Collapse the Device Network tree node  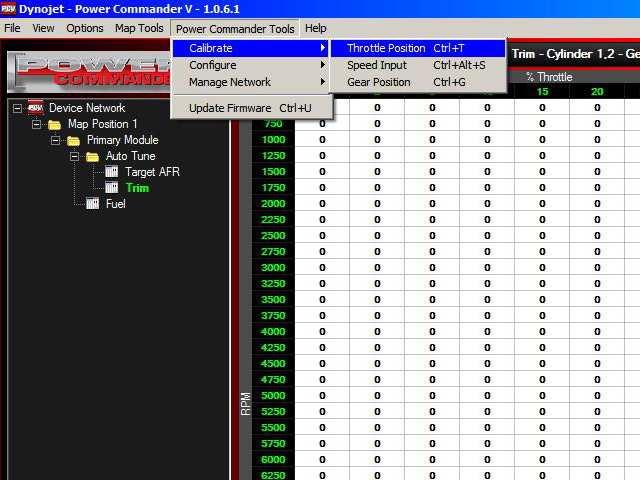point(17,108)
